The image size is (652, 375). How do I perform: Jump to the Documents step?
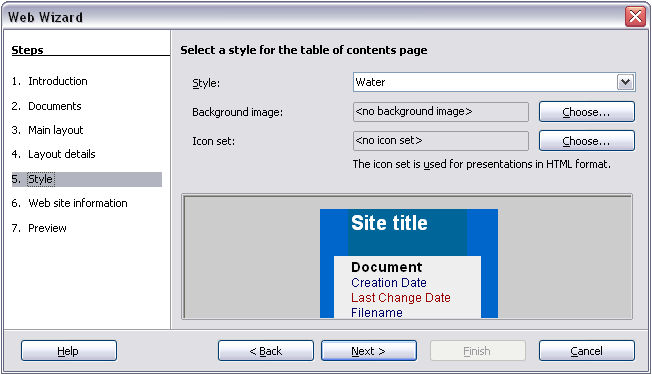point(46,106)
